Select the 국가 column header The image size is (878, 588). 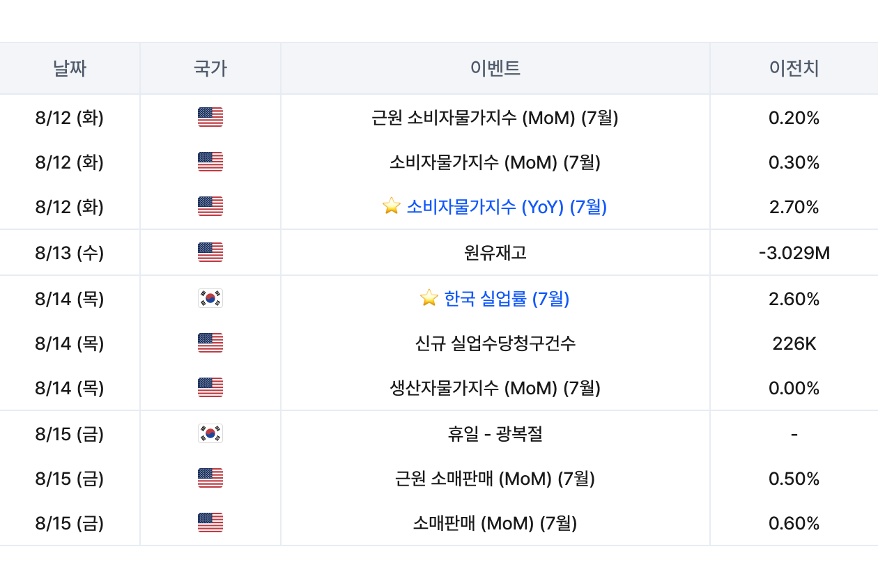pyautogui.click(x=210, y=68)
